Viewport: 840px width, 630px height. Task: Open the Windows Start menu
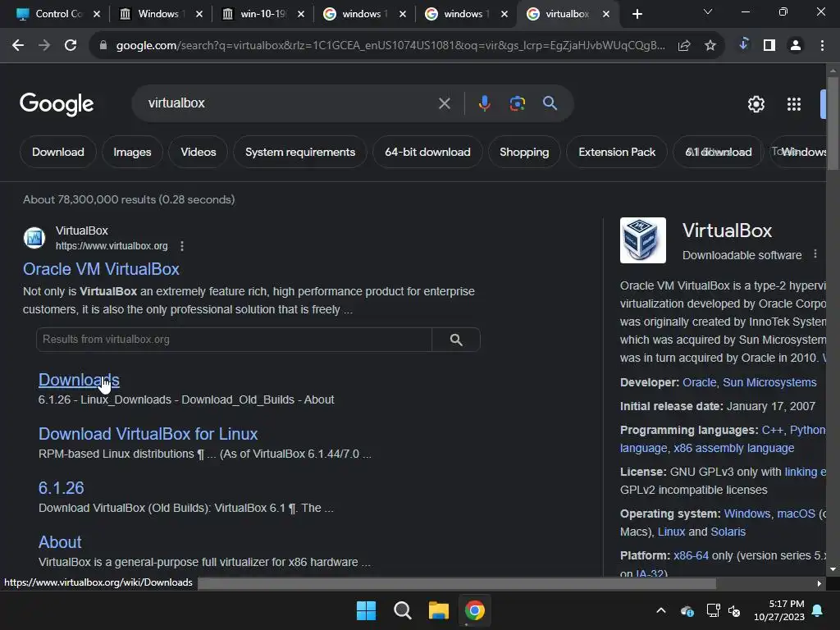[367, 610]
